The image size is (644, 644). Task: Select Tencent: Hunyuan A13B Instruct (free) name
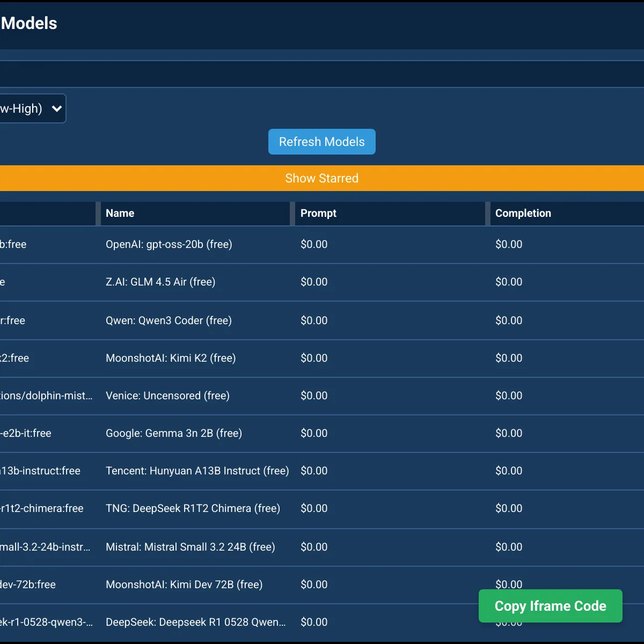197,471
